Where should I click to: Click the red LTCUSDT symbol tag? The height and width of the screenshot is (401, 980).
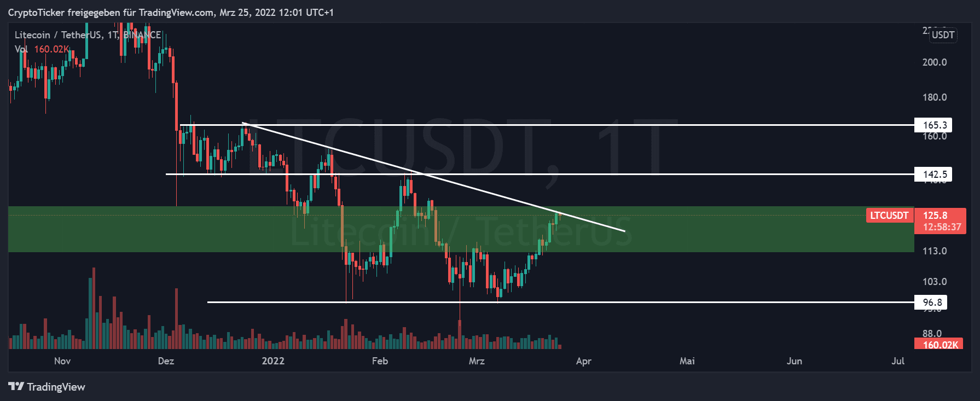tap(889, 216)
